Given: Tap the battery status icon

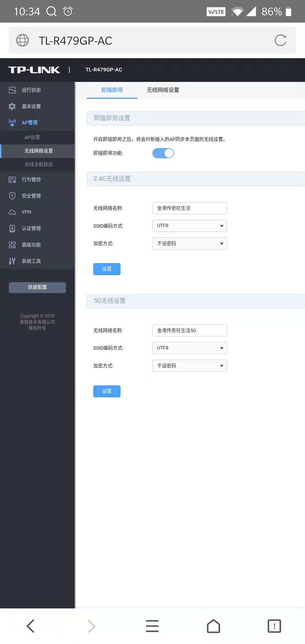Looking at the screenshot, I should point(288,12).
